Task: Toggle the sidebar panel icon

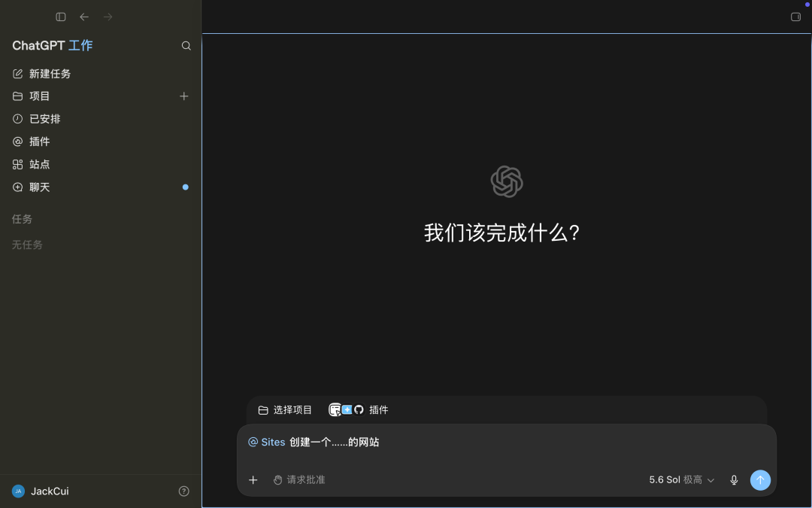Action: point(61,17)
